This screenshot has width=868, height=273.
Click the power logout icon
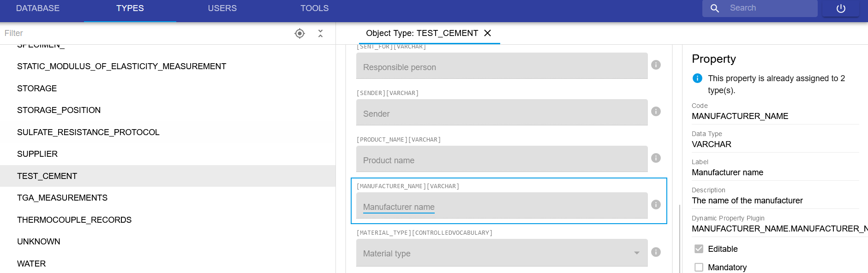[x=841, y=8]
